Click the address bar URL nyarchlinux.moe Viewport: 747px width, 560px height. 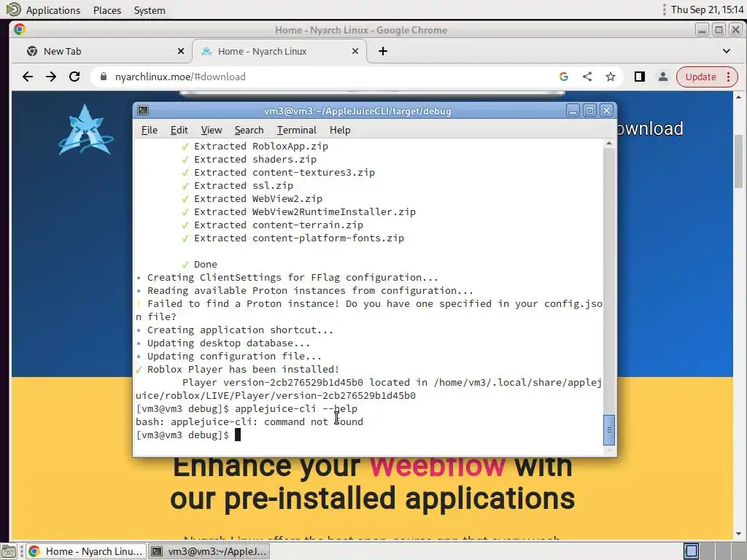pyautogui.click(x=180, y=77)
